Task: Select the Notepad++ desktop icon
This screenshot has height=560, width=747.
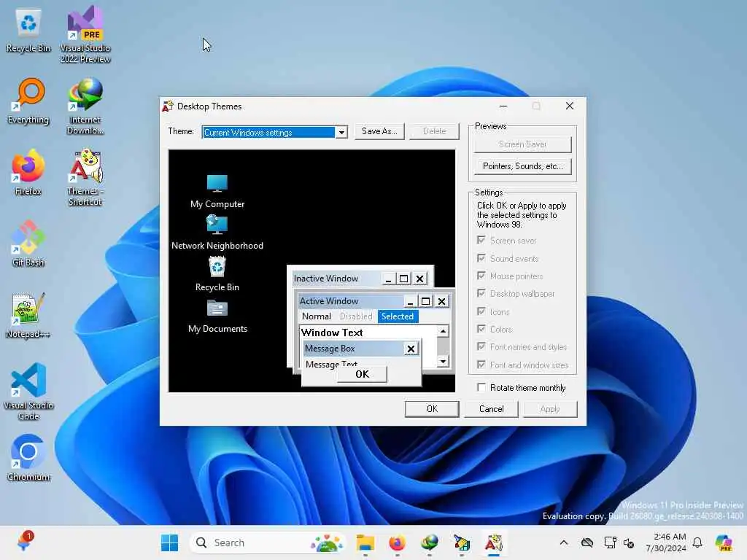Action: tap(28, 315)
